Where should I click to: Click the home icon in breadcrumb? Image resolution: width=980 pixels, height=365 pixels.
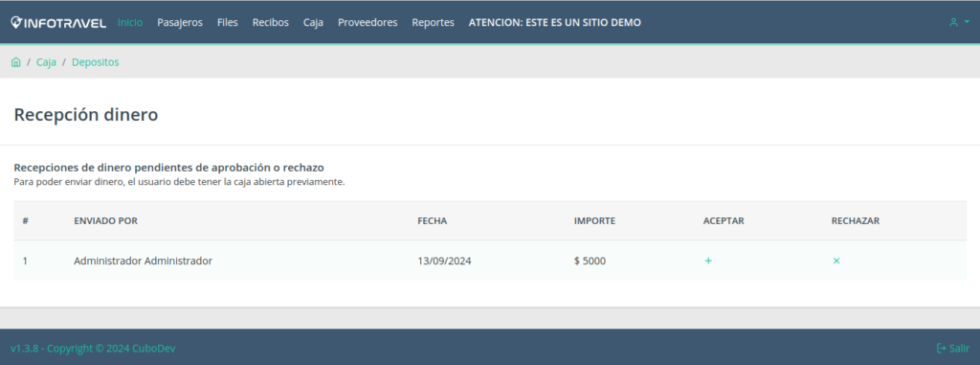click(15, 62)
